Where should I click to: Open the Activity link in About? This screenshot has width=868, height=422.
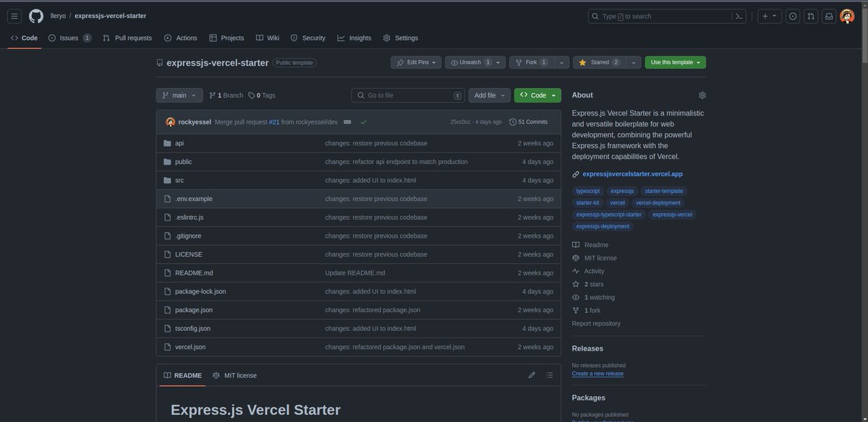pos(594,271)
